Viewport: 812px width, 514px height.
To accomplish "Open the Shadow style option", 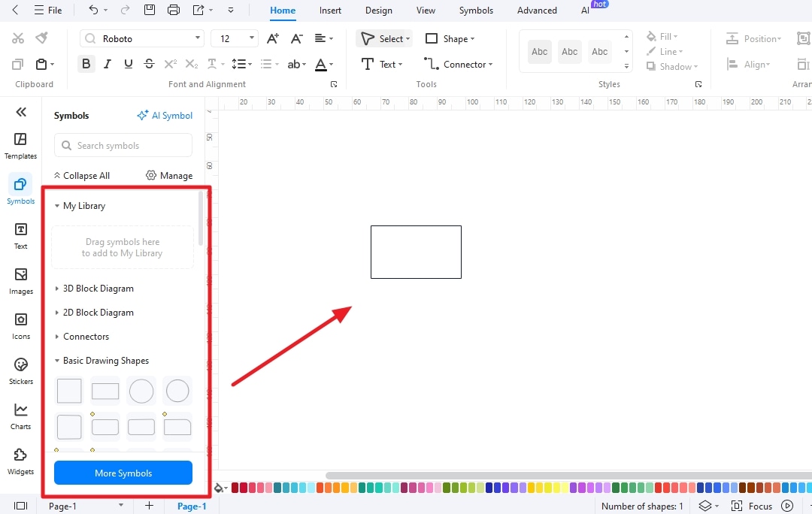I will pos(672,67).
